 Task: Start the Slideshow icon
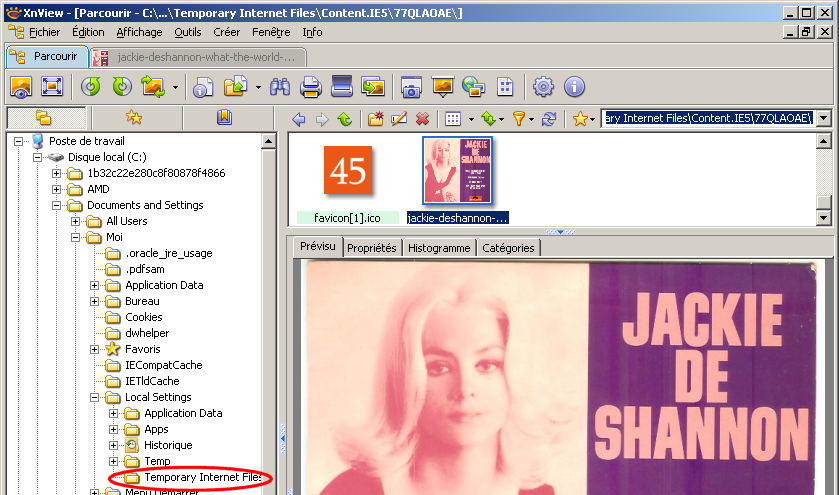[x=443, y=87]
